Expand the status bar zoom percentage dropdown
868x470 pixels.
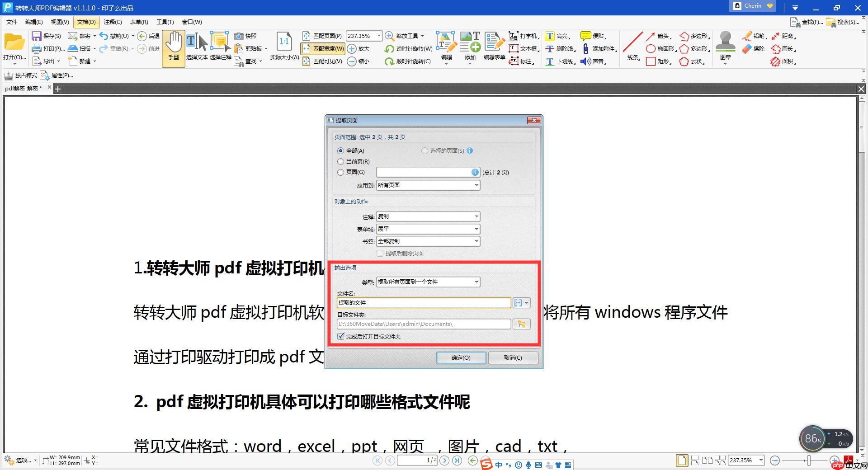(x=761, y=460)
